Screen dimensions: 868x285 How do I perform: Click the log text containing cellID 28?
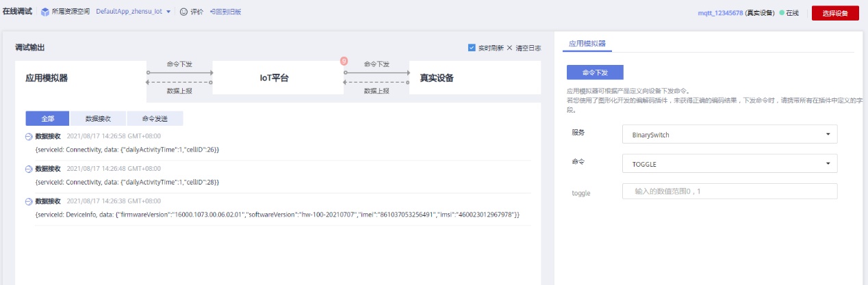[127, 182]
